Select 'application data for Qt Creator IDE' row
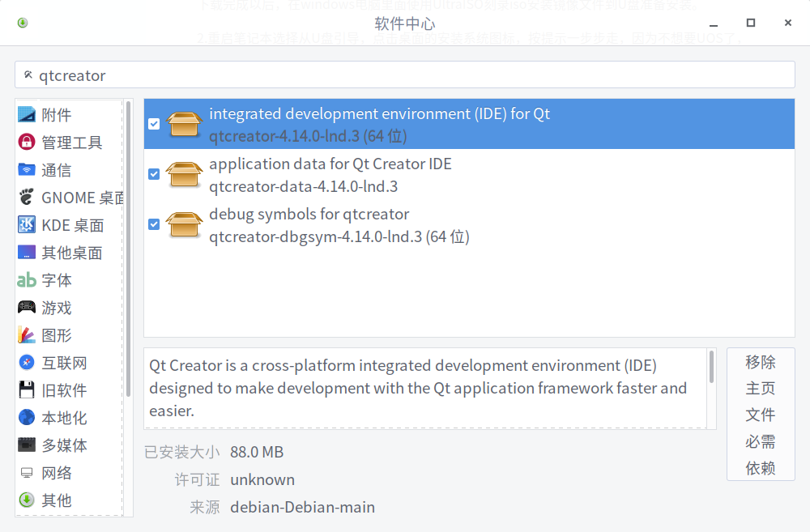810x532 pixels. click(469, 174)
